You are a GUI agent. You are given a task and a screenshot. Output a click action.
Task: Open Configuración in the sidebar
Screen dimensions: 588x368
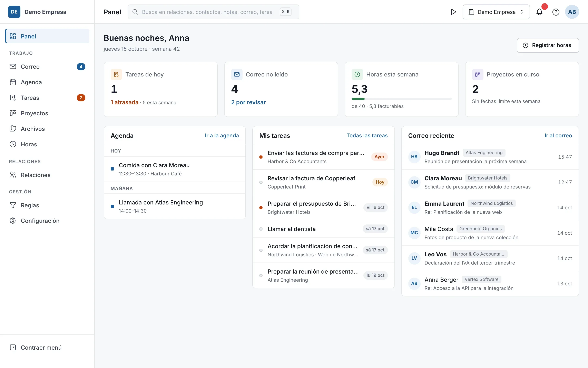[x=47, y=221]
